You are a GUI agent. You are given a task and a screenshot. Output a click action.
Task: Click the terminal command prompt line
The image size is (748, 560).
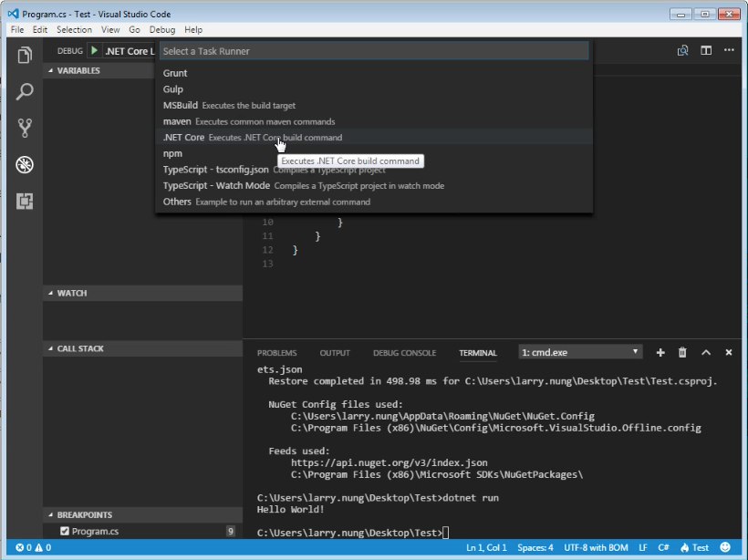[x=353, y=533]
